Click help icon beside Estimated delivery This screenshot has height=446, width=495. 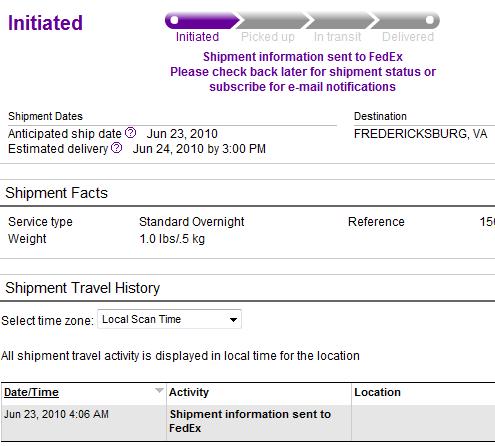tap(116, 148)
